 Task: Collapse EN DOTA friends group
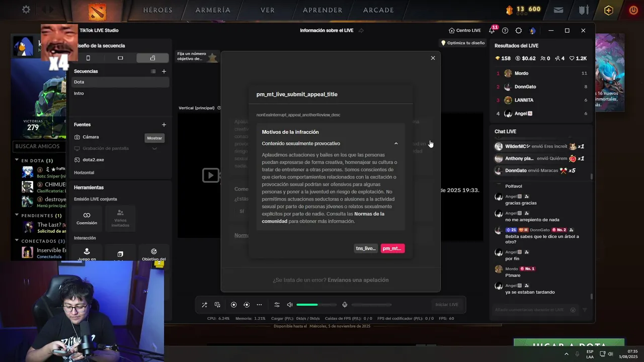tap(17, 160)
